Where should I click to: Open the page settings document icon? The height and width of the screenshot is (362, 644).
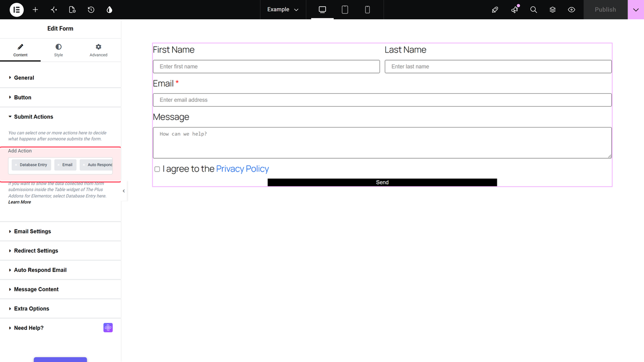[72, 10]
